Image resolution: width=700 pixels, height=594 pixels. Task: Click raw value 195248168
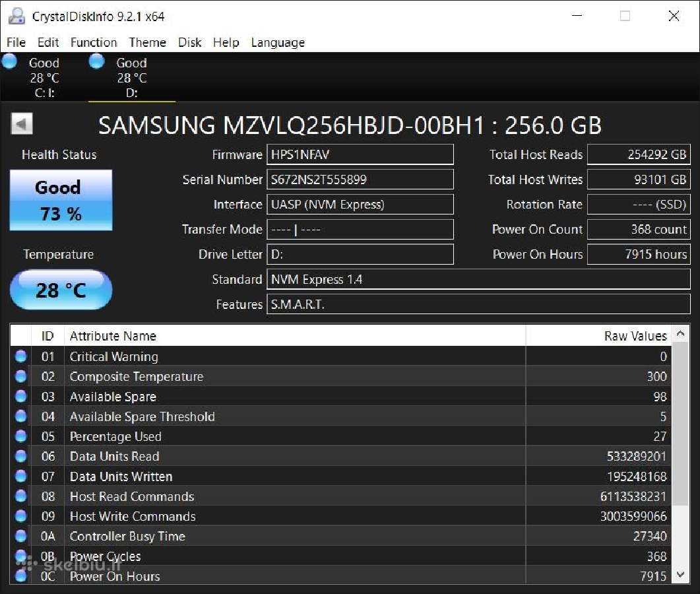[x=637, y=477]
